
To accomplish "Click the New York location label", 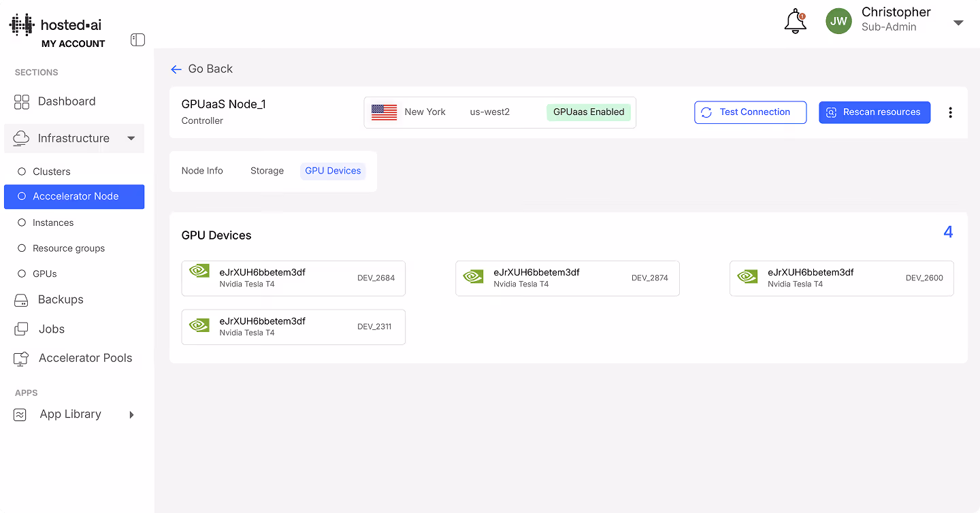I will click(425, 112).
